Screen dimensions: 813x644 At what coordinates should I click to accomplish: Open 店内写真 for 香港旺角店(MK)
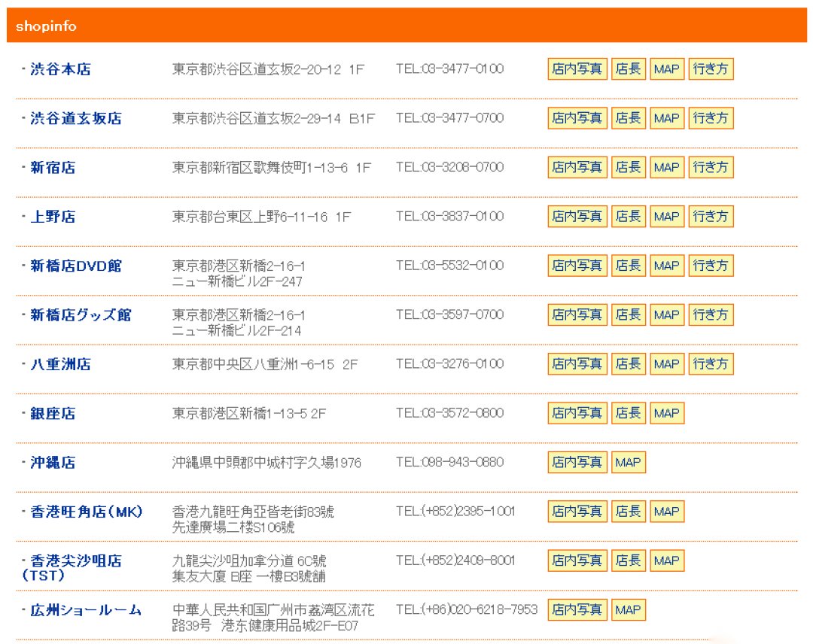(577, 512)
